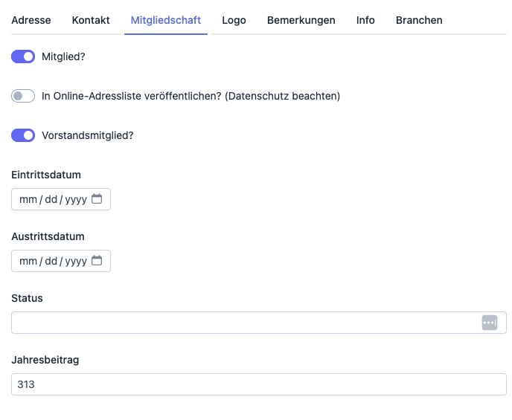
Task: Open the Eintrittsdatum calendar picker icon
Action: [x=97, y=199]
